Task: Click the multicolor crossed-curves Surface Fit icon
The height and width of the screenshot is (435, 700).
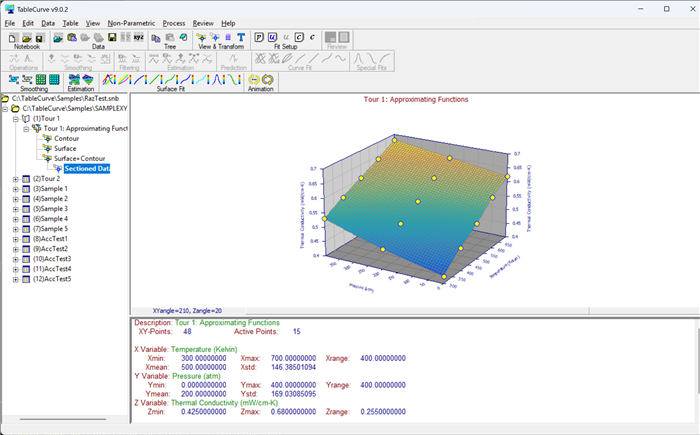Action: (x=109, y=79)
